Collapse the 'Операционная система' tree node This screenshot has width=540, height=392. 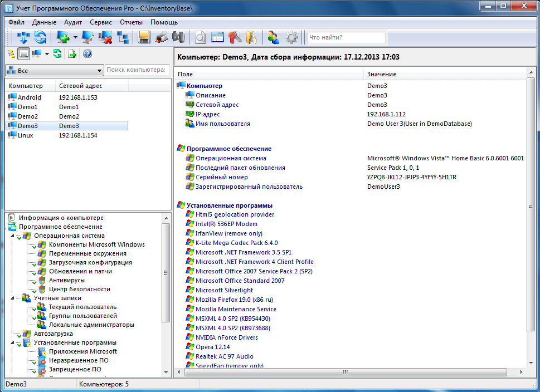(x=13, y=236)
